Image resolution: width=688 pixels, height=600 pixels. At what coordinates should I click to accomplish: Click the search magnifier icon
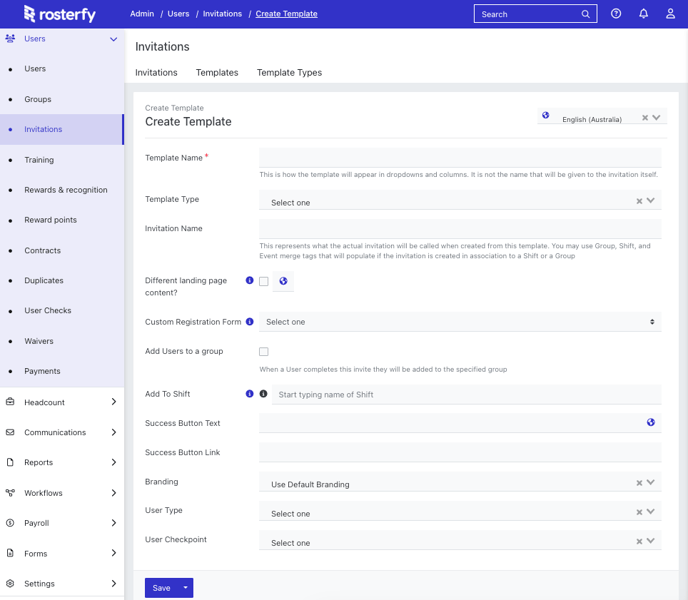pos(586,14)
